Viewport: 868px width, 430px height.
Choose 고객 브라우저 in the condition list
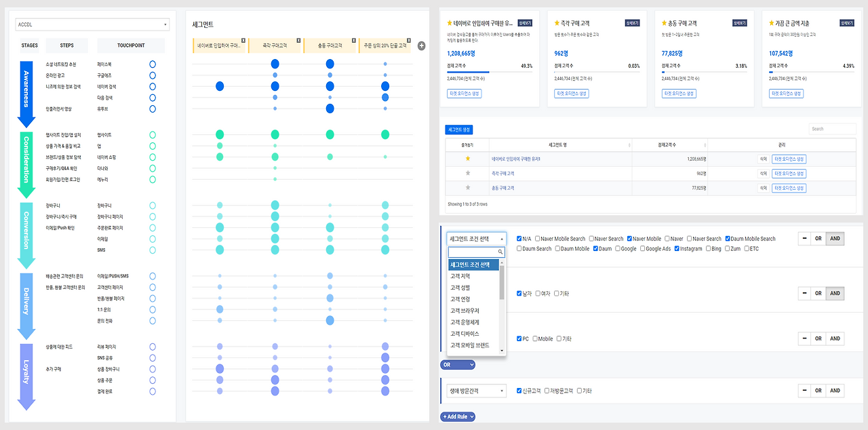(x=474, y=311)
